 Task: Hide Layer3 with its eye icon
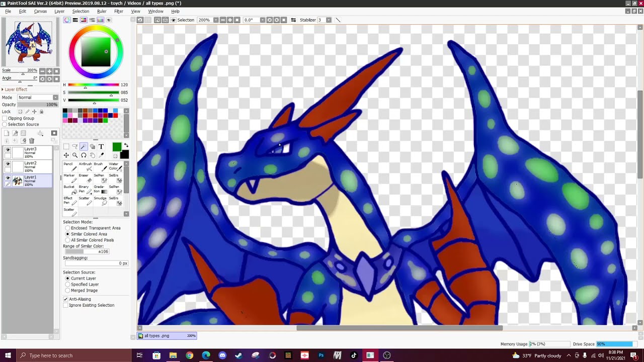point(8,150)
